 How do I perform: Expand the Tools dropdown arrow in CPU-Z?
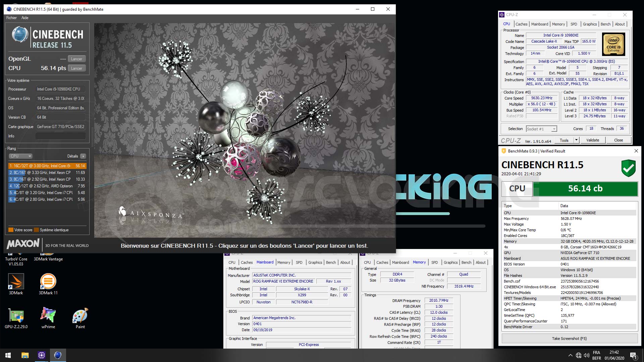click(x=576, y=140)
